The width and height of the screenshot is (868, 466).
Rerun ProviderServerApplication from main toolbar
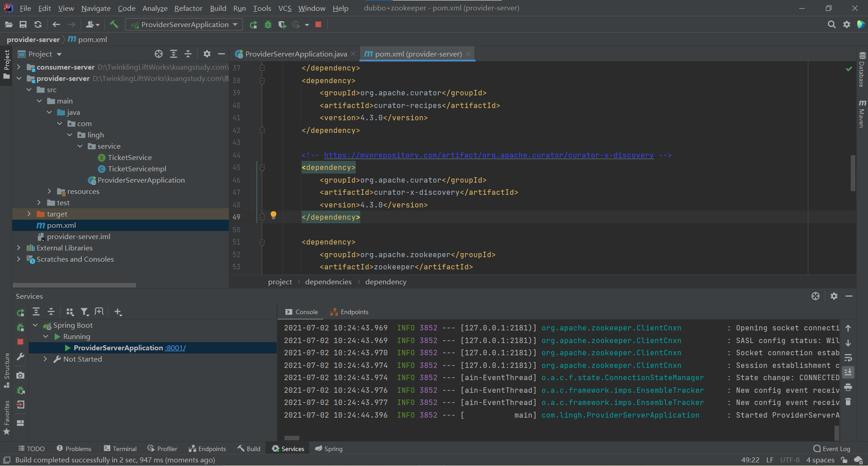(x=254, y=24)
